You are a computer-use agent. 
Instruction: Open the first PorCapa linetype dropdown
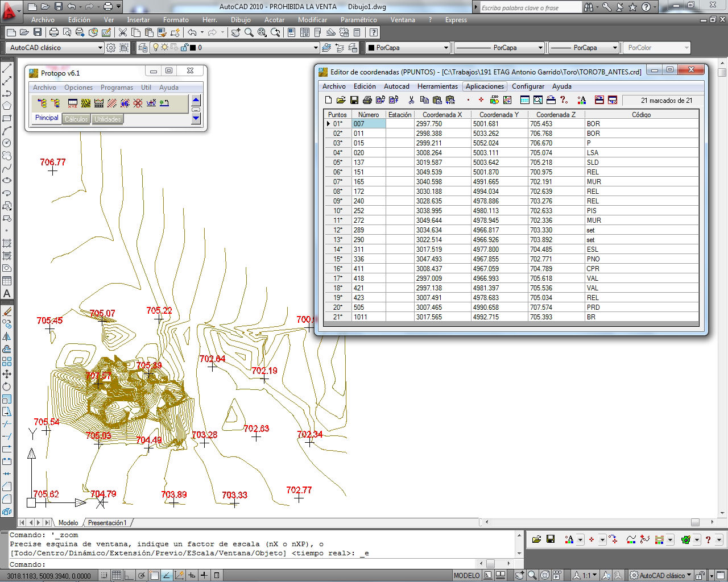click(540, 48)
